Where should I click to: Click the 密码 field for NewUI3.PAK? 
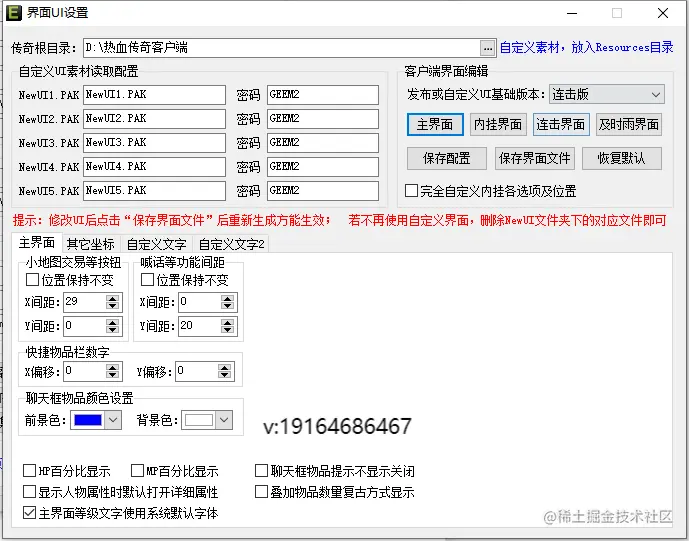tap(323, 143)
